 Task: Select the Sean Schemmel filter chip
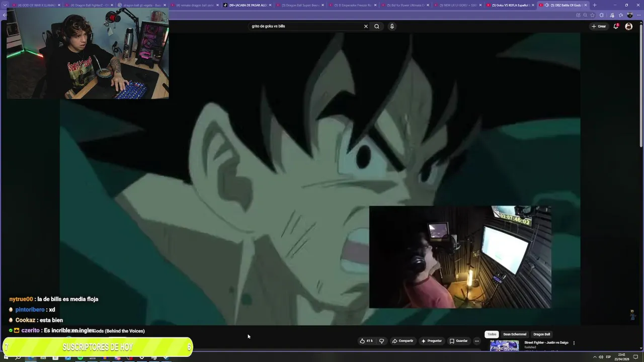coord(515,334)
